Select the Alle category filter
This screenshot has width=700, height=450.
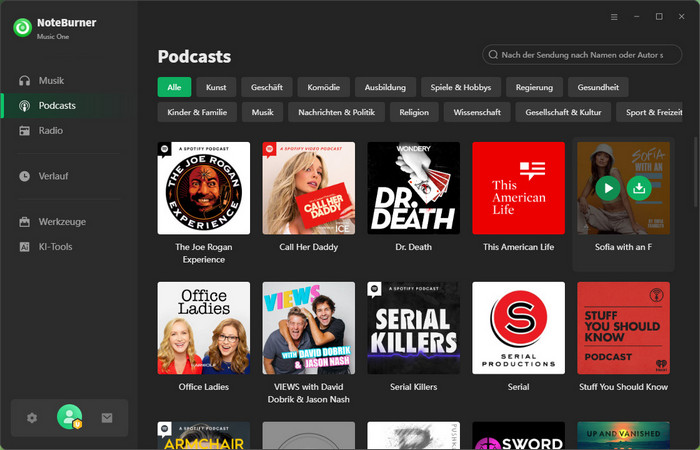point(174,87)
